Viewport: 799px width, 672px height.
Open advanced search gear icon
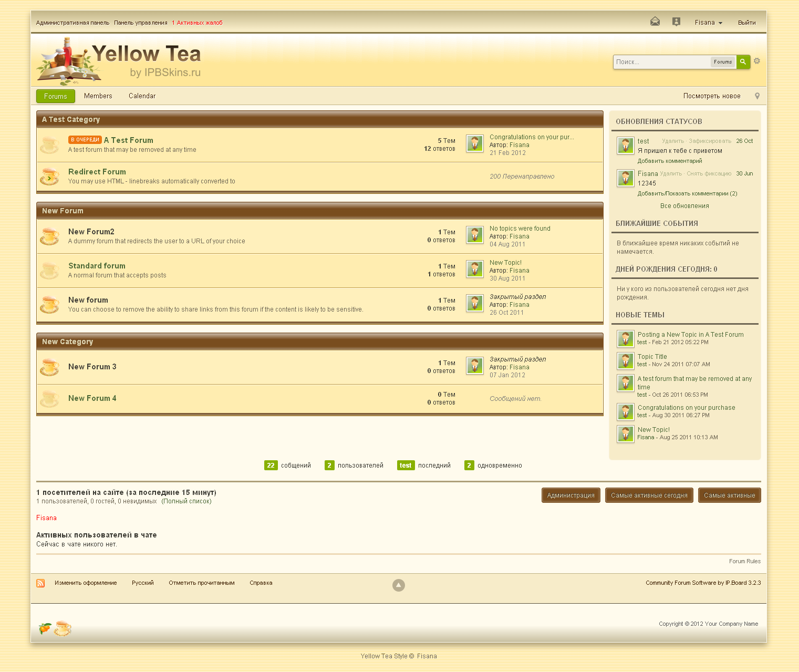click(x=757, y=61)
